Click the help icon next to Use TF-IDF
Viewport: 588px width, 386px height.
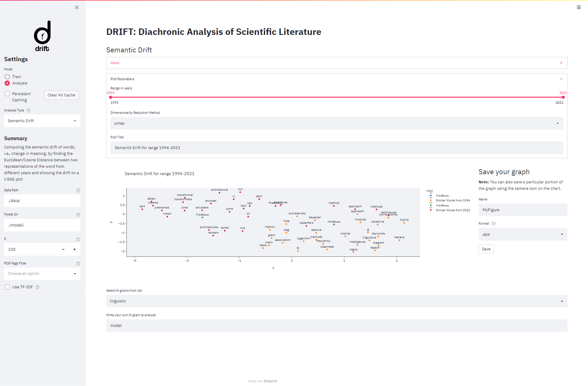click(38, 287)
